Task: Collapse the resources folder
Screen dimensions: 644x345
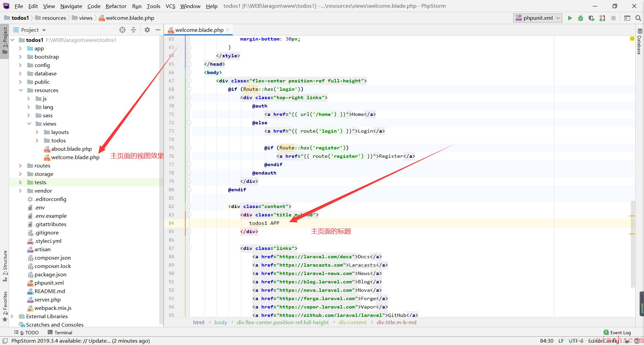Action: [20, 90]
